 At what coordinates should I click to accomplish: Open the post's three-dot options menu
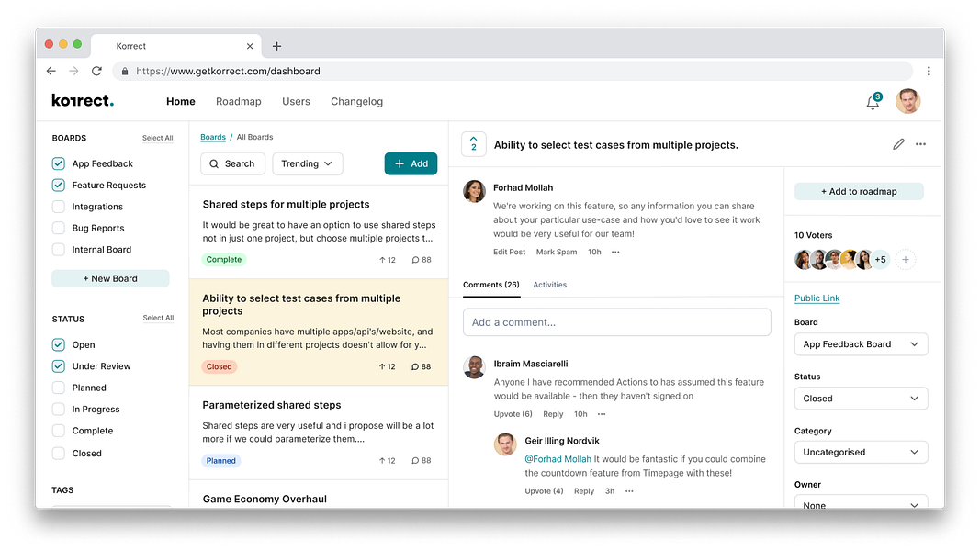click(x=920, y=144)
